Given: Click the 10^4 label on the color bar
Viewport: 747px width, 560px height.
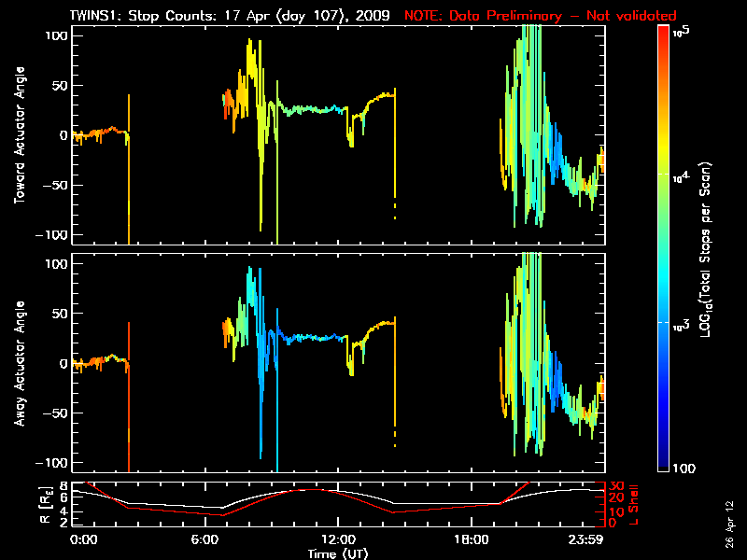Looking at the screenshot, I should pyautogui.click(x=682, y=177).
